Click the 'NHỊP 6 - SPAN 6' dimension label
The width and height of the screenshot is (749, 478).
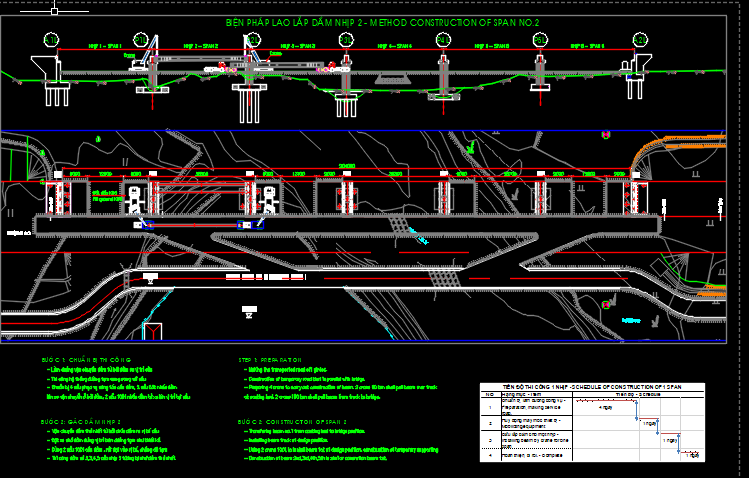(589, 46)
